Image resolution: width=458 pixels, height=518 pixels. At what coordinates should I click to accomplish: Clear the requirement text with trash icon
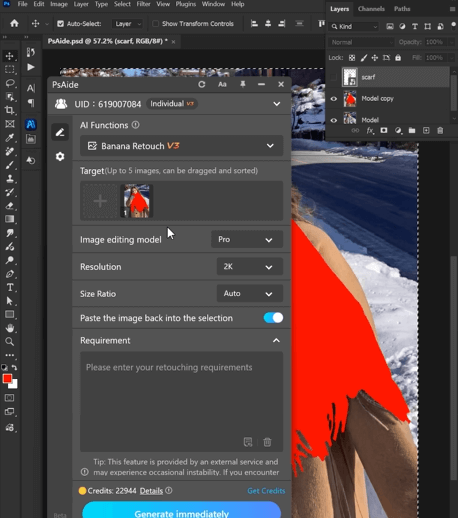pyautogui.click(x=267, y=442)
